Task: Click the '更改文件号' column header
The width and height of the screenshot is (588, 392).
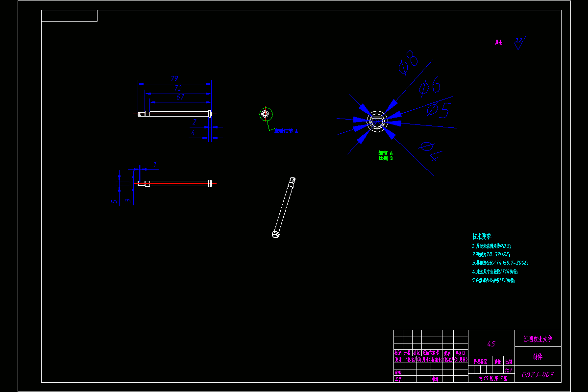Action: 431,353
